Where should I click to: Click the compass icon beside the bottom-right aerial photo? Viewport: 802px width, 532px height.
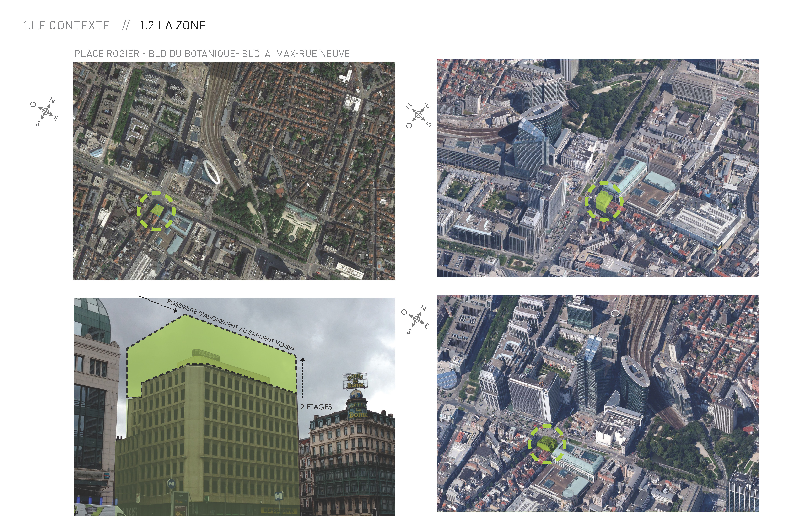[x=416, y=319]
